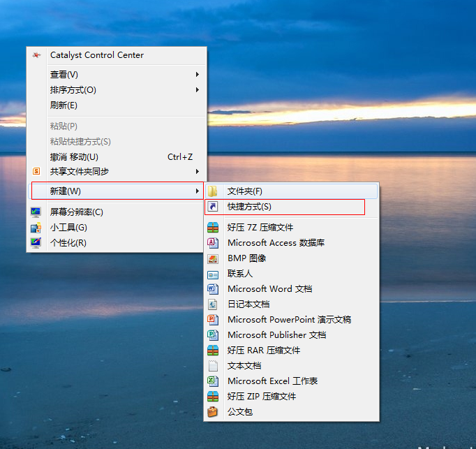Click the Microsoft Access database icon
The width and height of the screenshot is (476, 449).
click(213, 243)
